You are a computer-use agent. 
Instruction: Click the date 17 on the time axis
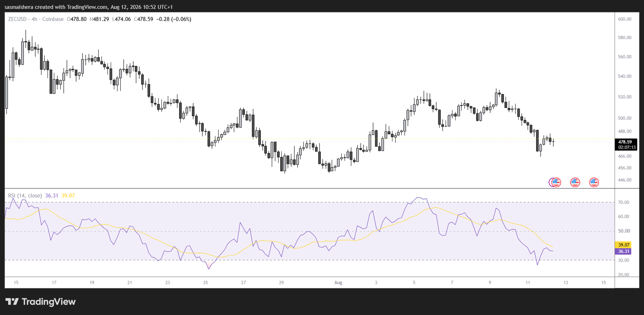[x=54, y=282]
